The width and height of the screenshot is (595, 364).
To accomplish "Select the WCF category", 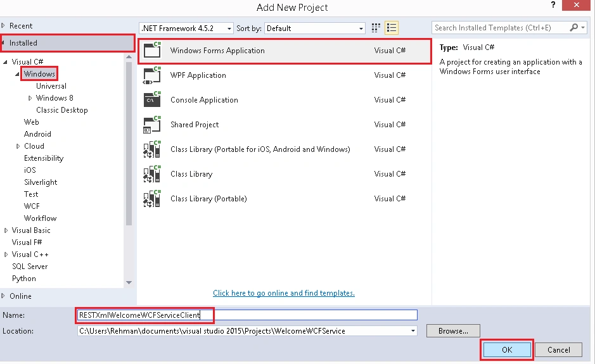I will 32,206.
